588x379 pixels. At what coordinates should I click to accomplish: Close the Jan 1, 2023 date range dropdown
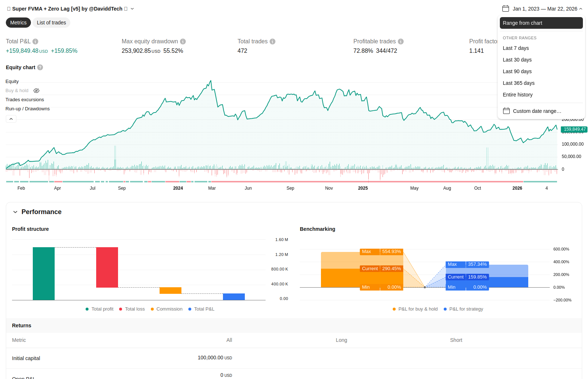tap(581, 9)
